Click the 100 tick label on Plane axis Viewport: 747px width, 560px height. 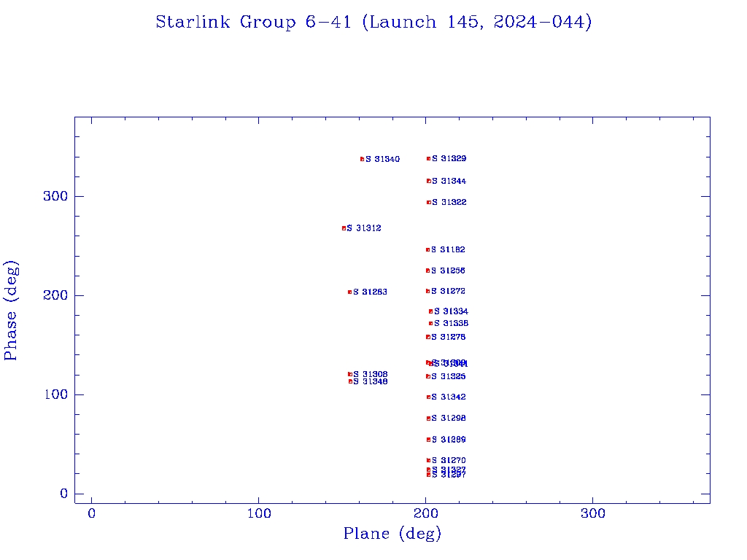259,514
